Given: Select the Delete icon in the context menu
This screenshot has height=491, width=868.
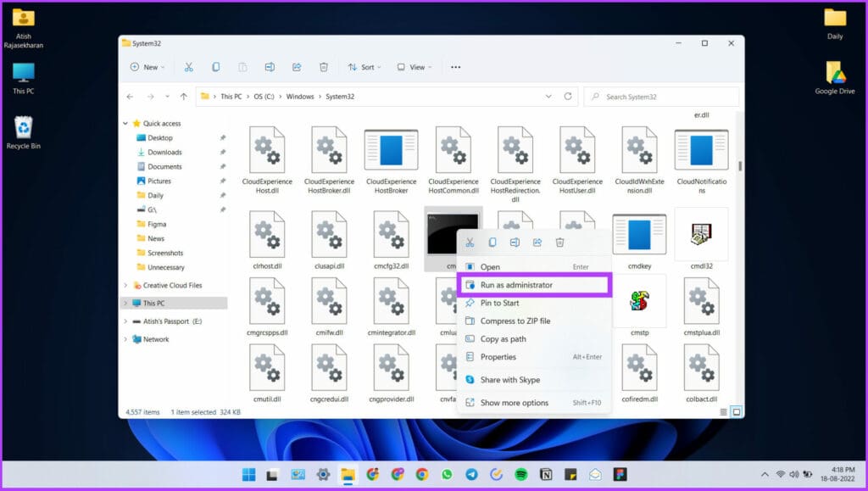Looking at the screenshot, I should tap(560, 242).
